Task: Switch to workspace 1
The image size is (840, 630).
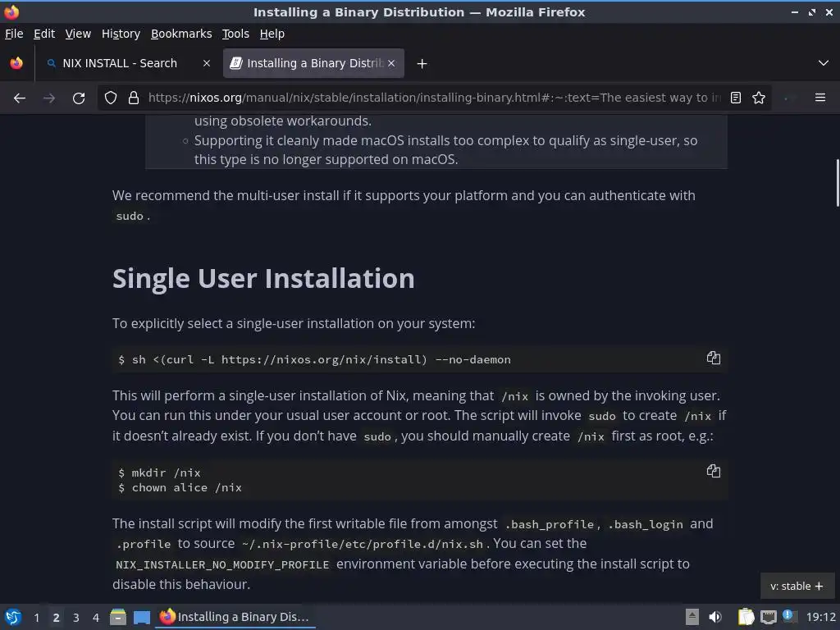Action: tap(36, 618)
